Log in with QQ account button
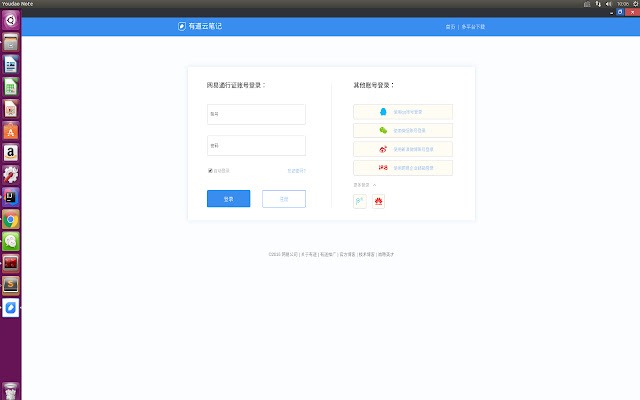 tap(403, 112)
